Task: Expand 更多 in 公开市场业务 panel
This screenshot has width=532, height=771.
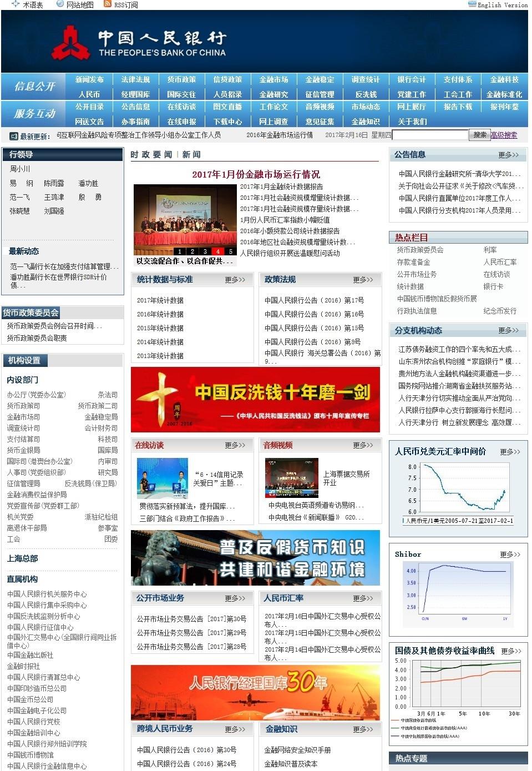Action: [235, 598]
